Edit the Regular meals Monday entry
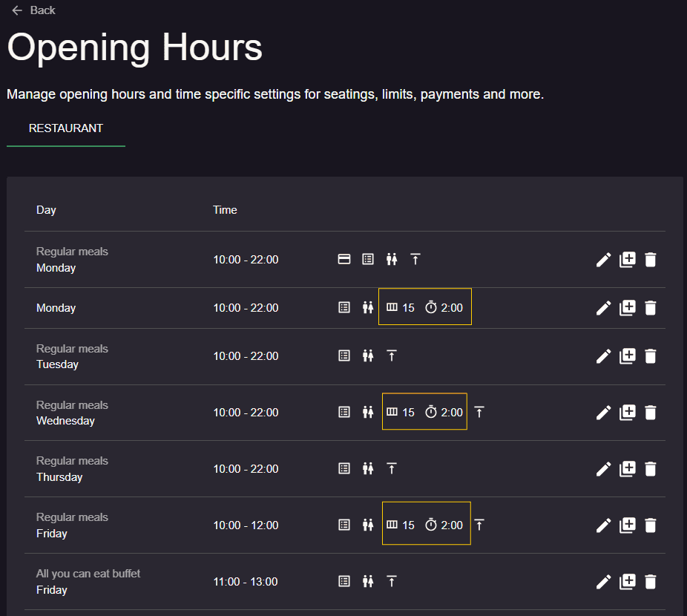Viewport: 687px width, 616px height. tap(603, 260)
